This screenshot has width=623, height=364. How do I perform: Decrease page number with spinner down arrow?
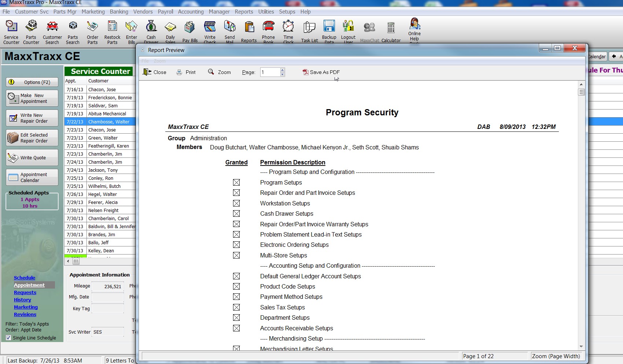282,74
